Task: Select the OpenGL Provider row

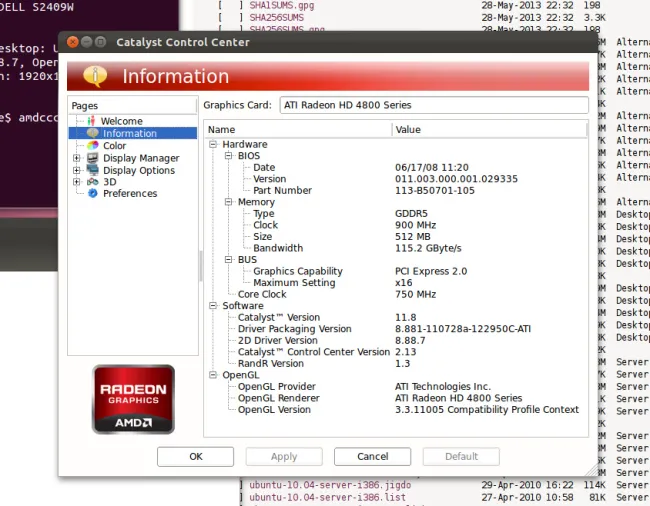Action: click(396, 386)
